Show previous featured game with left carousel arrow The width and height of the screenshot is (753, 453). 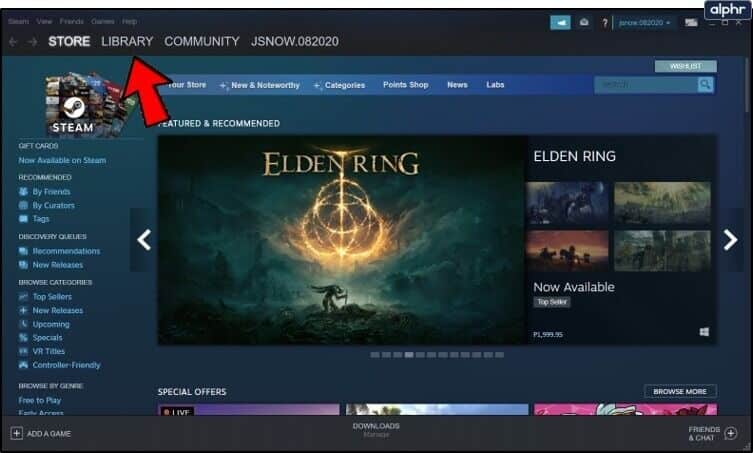pyautogui.click(x=144, y=240)
